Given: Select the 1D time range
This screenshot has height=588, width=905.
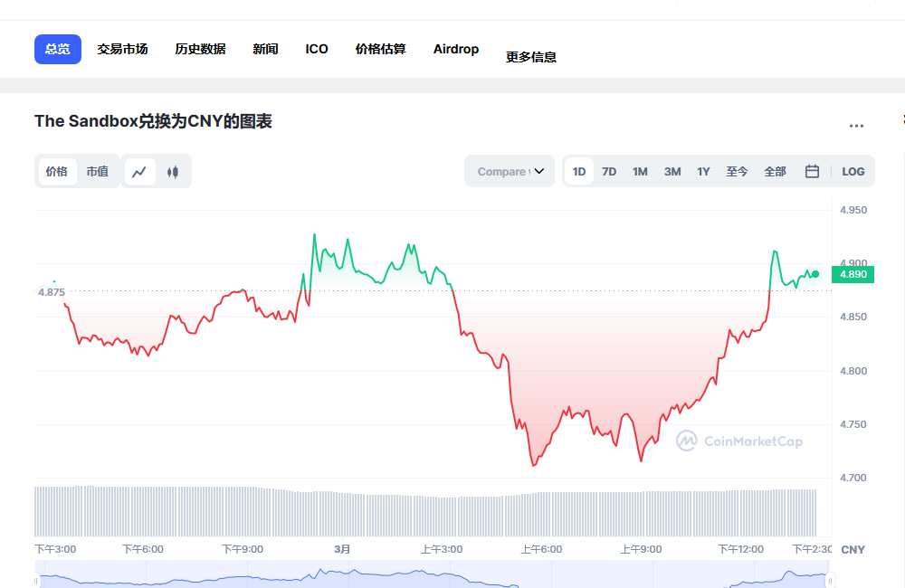Looking at the screenshot, I should (579, 171).
